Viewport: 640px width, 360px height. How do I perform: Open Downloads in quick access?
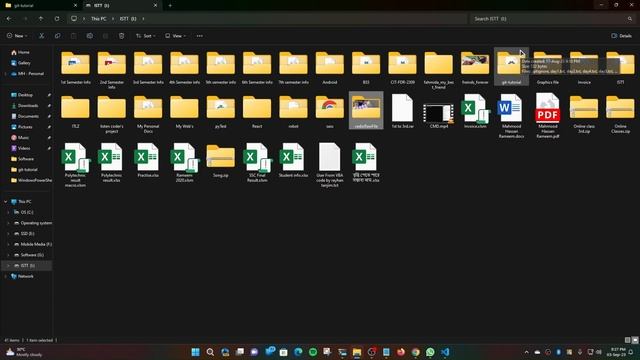(24, 105)
